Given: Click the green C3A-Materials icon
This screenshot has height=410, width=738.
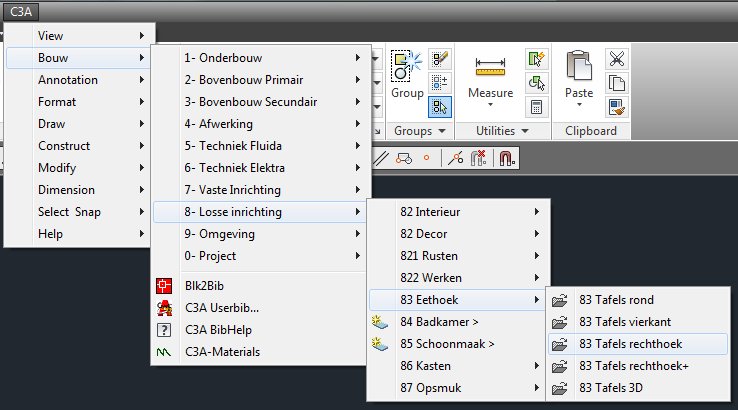Looking at the screenshot, I should (x=164, y=352).
